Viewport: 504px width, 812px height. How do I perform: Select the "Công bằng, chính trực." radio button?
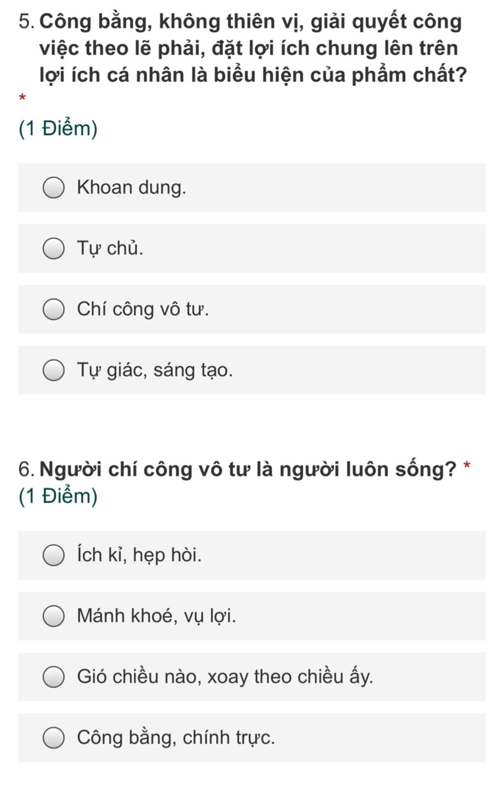pyautogui.click(x=54, y=738)
